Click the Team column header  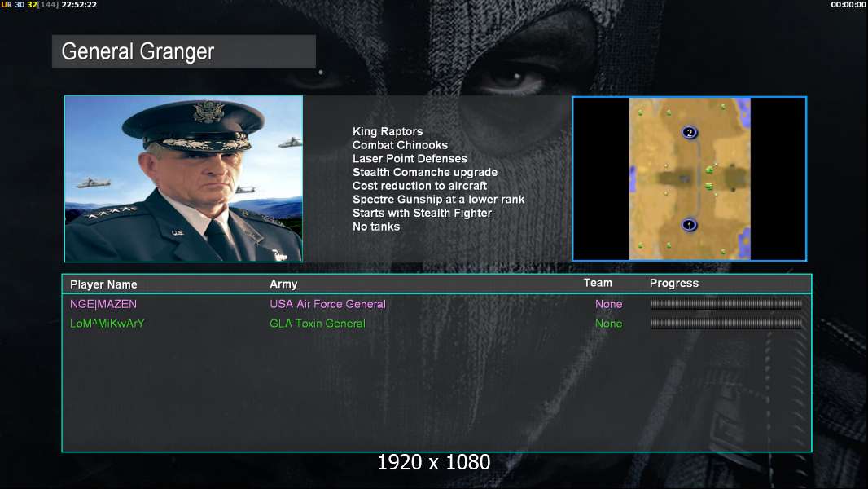(x=598, y=283)
